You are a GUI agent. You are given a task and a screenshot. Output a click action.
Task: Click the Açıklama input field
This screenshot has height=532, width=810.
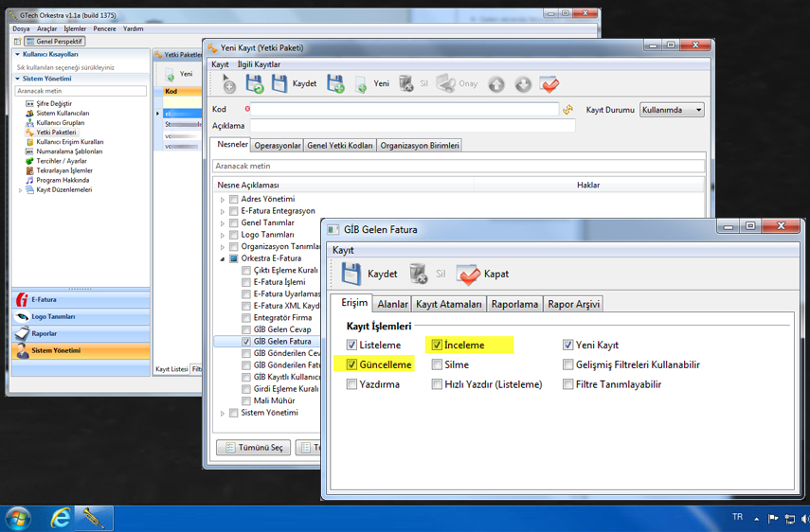[413, 126]
